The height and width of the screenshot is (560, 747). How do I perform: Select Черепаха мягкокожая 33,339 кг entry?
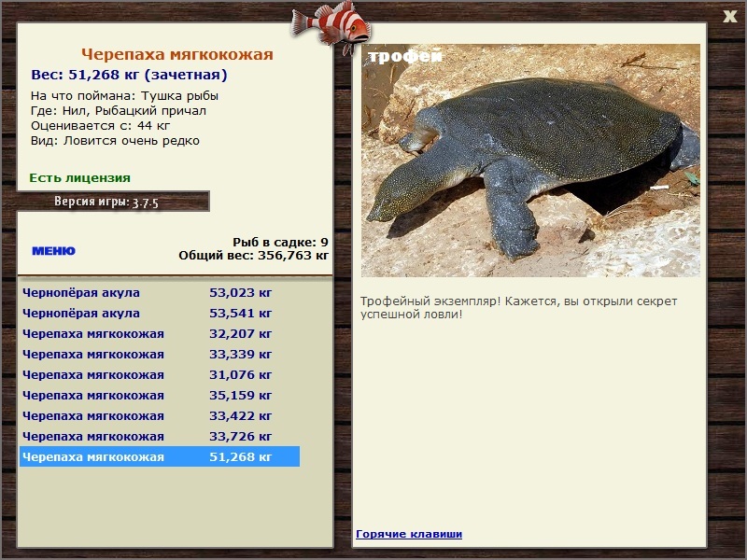coord(160,355)
